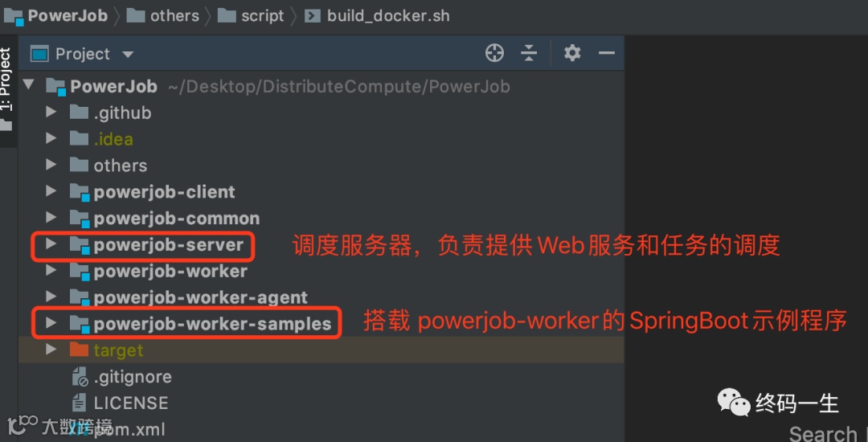Click others in the breadcrumb path
The height and width of the screenshot is (442, 868).
point(174,15)
